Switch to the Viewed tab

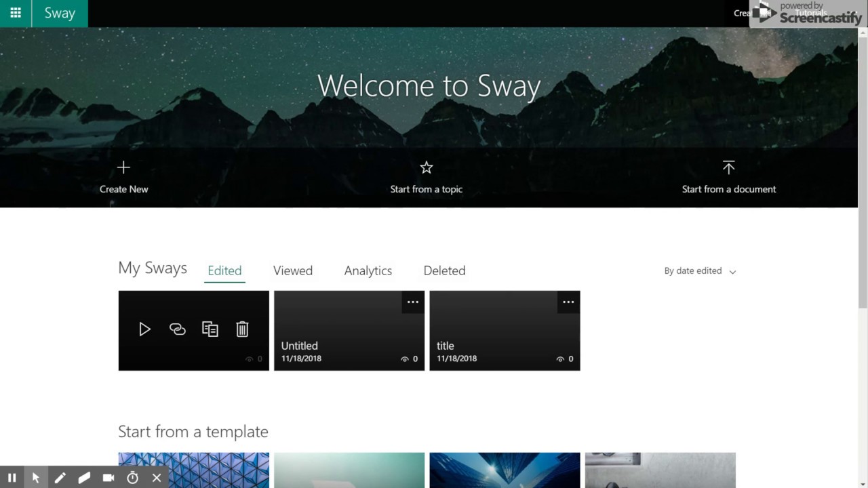(x=293, y=270)
